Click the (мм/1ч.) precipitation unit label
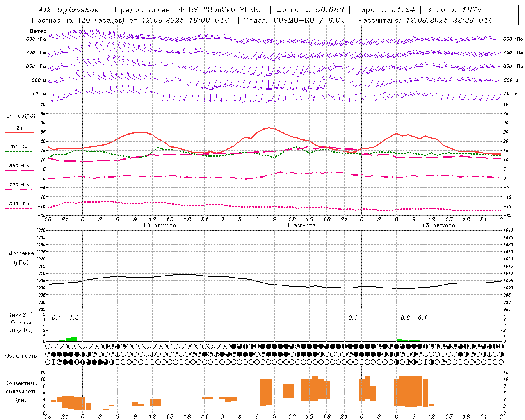 pos(21,330)
